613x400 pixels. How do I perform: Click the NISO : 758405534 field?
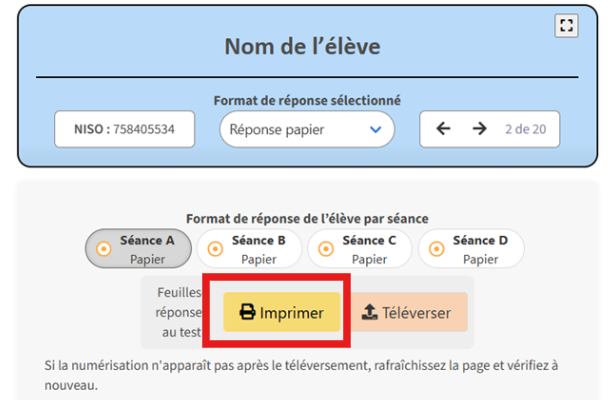tap(124, 129)
